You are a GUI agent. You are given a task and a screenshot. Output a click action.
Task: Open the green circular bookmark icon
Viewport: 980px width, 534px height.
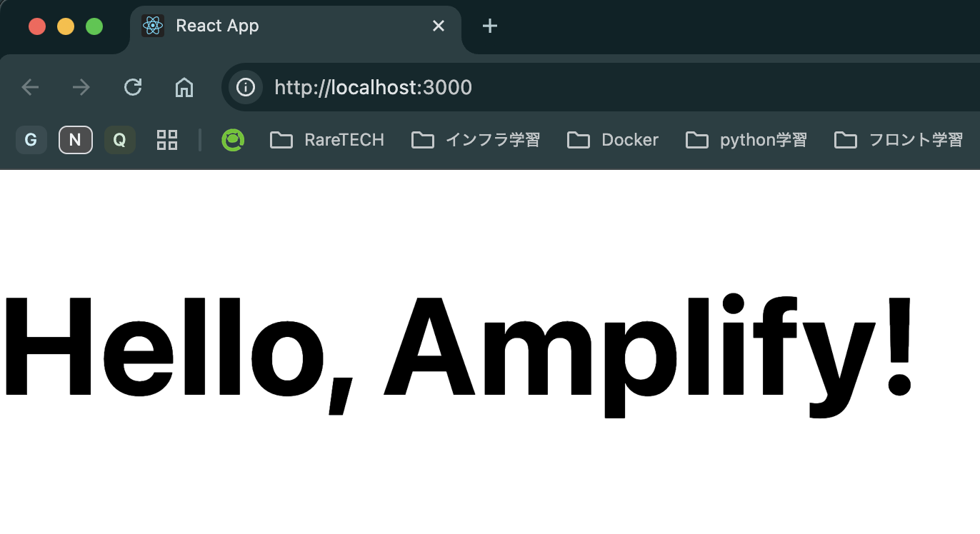(233, 140)
